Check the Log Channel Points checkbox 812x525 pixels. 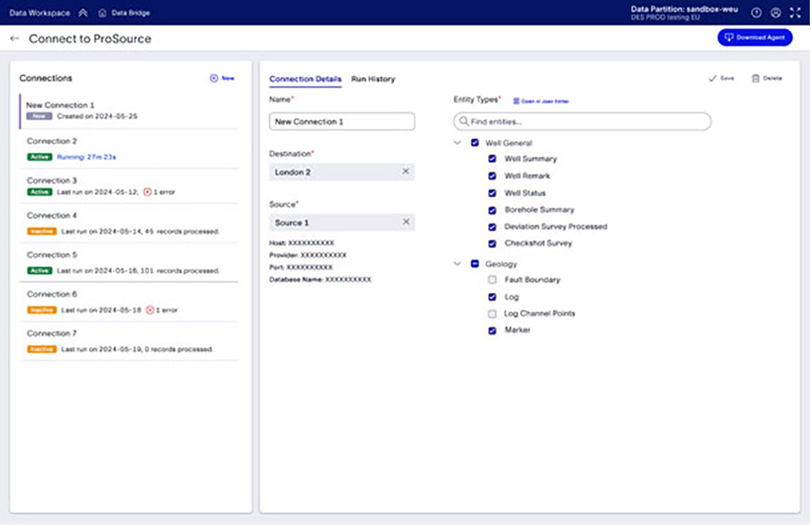492,314
